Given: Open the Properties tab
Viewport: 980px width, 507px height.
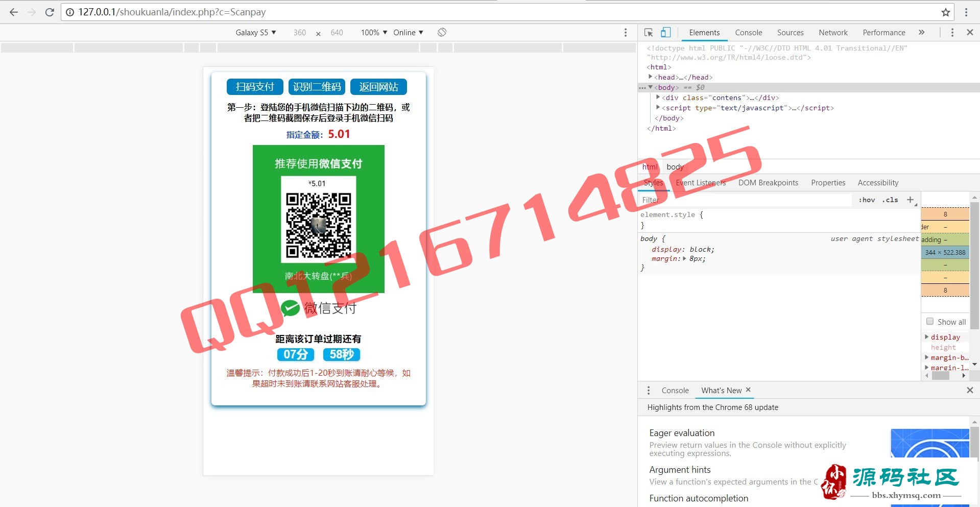Looking at the screenshot, I should 828,183.
